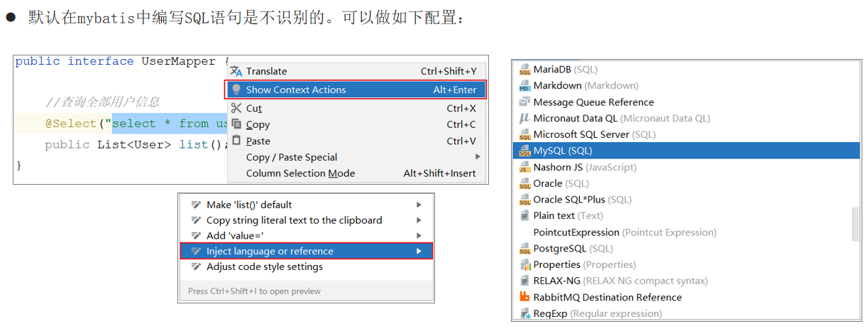This screenshot has height=329, width=868.
Task: Choose Oracle SQL*Plus from the list
Action: (582, 199)
